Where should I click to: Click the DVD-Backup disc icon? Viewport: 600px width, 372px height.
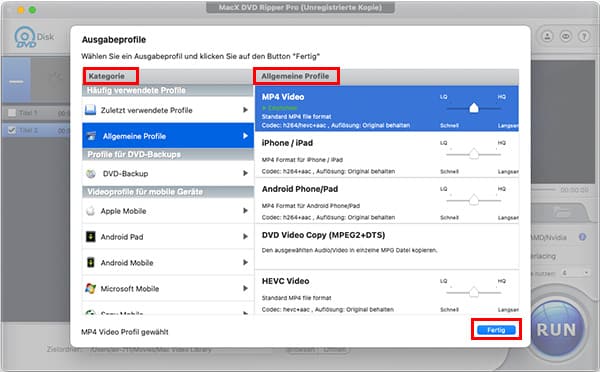pyautogui.click(x=91, y=174)
